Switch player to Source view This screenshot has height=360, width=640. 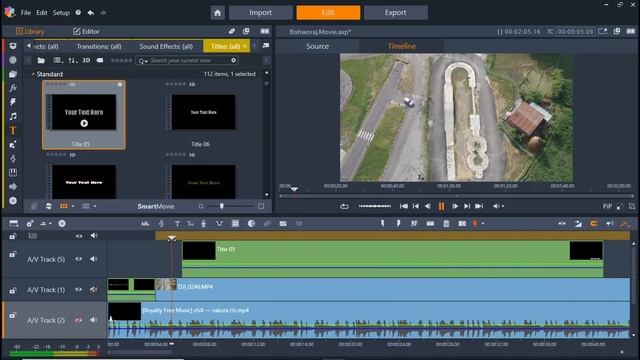coord(317,46)
